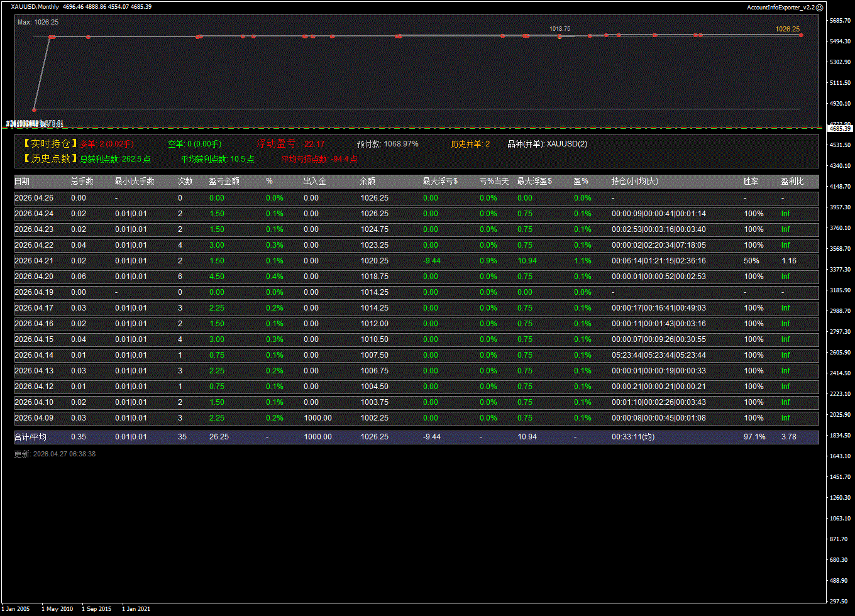Viewport: 855px width, 616px height.
Task: Select the 2026.04.21 table row
Action: click(x=416, y=261)
